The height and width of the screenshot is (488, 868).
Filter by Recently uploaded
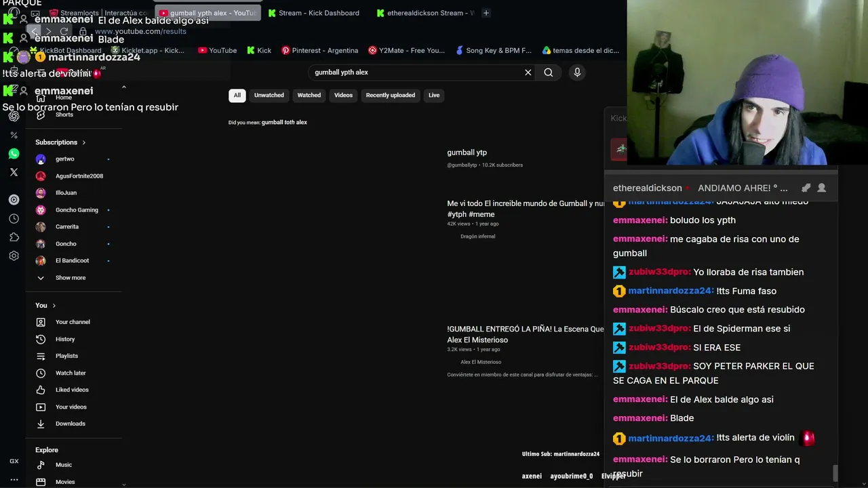pos(391,96)
